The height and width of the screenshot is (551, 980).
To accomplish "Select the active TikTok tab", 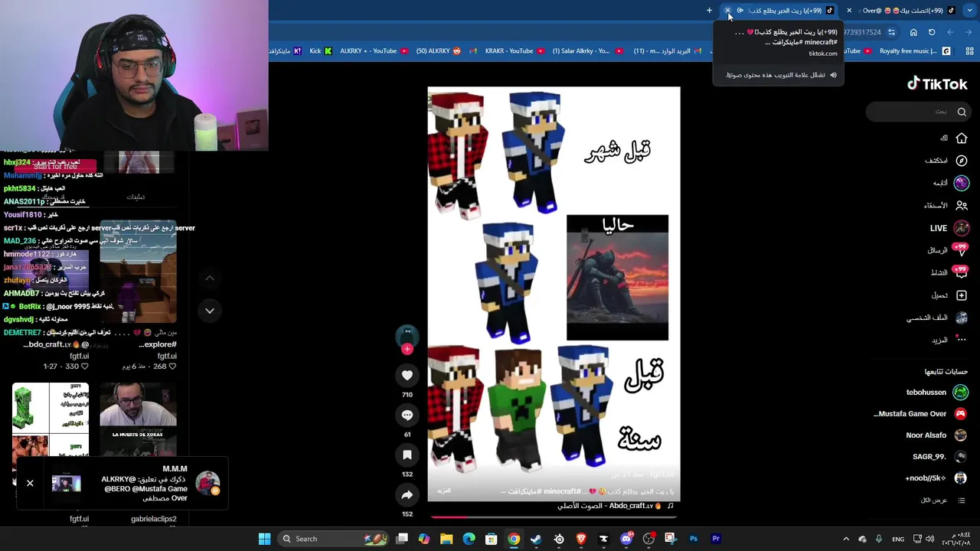I will (x=779, y=11).
